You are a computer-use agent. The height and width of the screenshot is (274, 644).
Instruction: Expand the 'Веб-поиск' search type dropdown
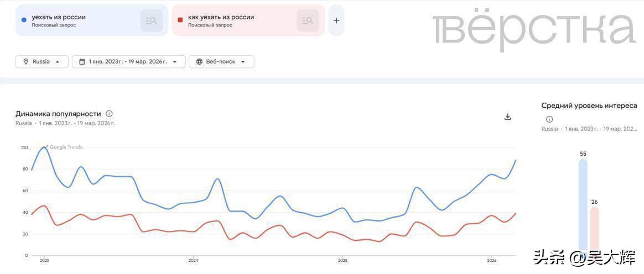[x=243, y=62]
